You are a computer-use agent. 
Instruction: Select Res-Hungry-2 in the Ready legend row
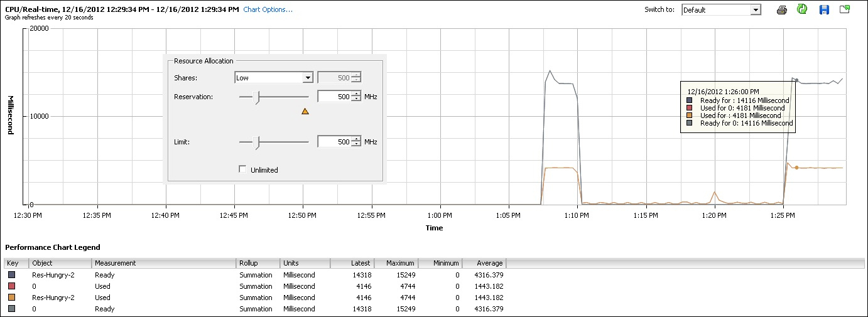53,275
